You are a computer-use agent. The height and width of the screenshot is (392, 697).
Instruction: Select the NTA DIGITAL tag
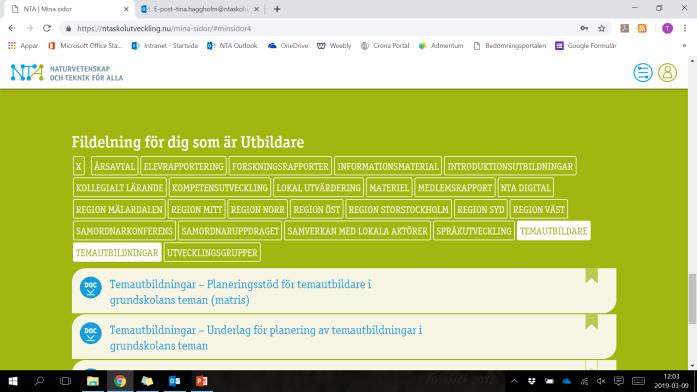[525, 188]
